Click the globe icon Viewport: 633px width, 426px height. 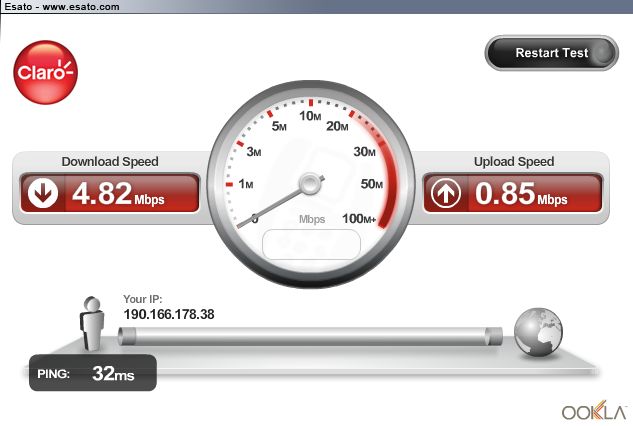[538, 332]
